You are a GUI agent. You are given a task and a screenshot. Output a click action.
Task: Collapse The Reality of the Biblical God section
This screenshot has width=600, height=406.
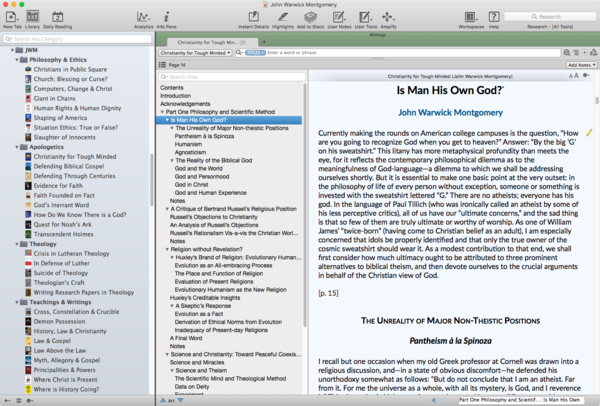(x=172, y=160)
